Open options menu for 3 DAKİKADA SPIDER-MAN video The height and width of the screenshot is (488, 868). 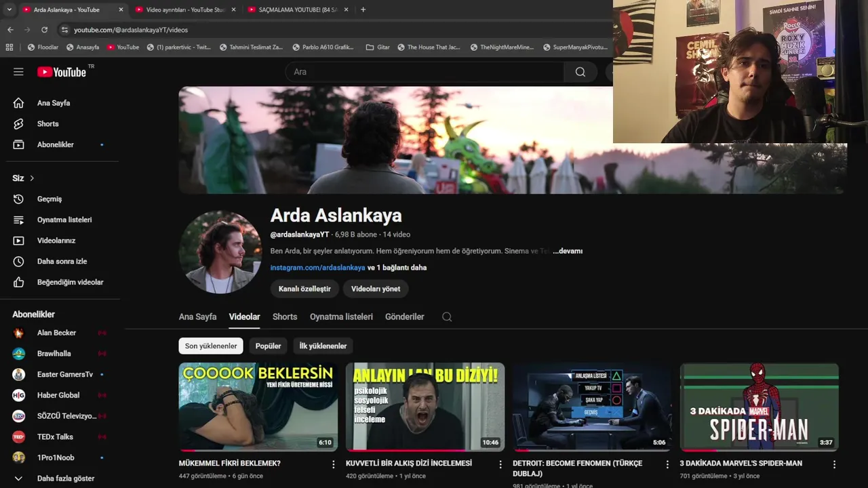pyautogui.click(x=834, y=464)
